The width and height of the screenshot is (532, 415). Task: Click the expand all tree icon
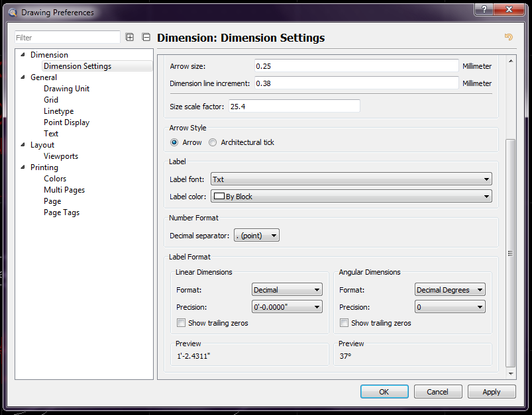coord(130,37)
